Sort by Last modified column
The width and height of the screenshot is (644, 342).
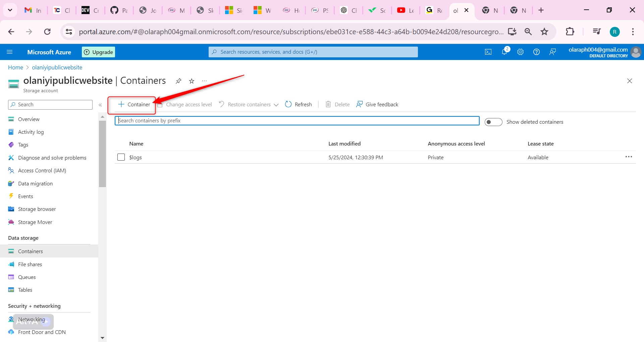(x=344, y=144)
